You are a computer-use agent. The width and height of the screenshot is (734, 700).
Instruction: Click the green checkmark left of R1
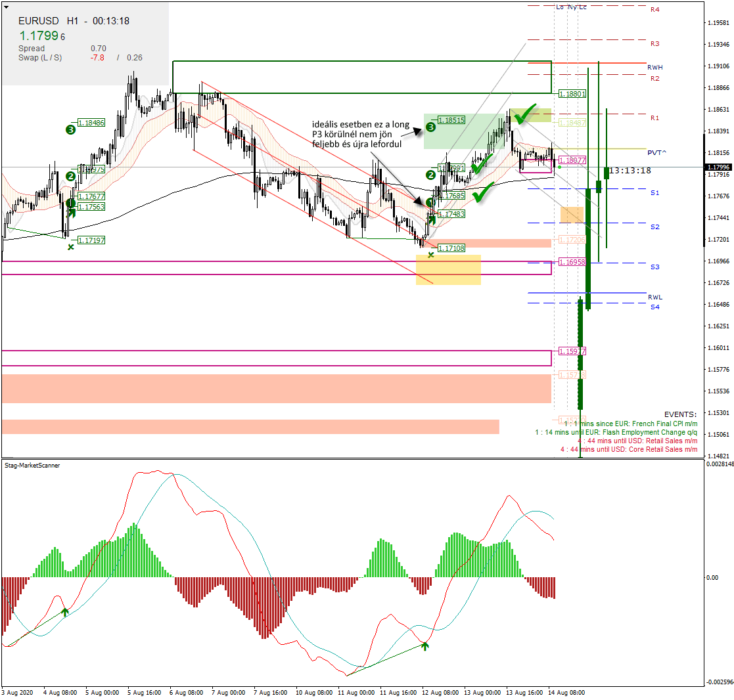point(524,118)
